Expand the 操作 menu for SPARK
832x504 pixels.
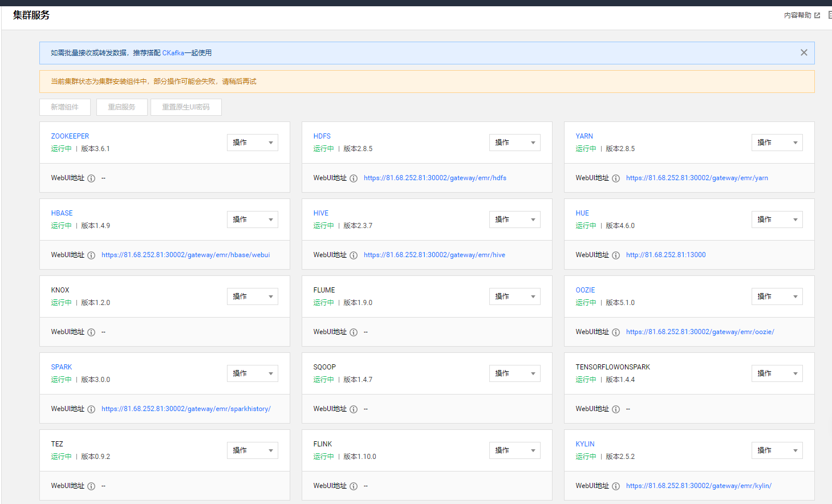coord(253,373)
